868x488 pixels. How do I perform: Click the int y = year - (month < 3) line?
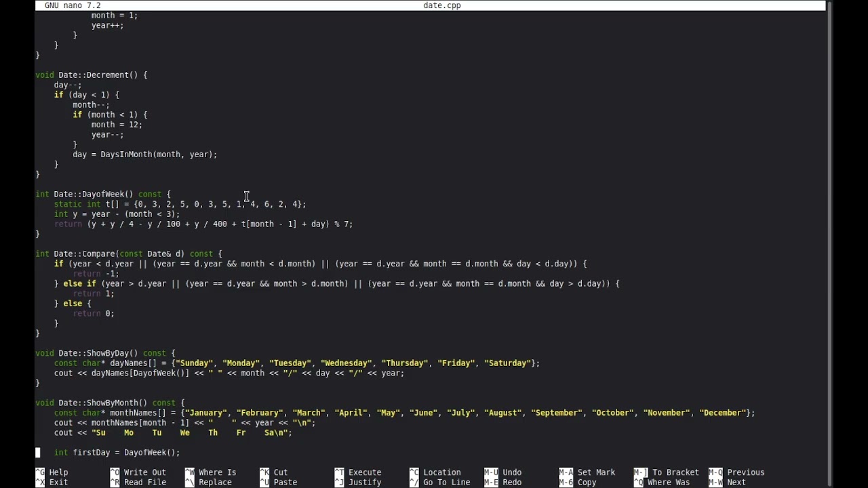117,214
